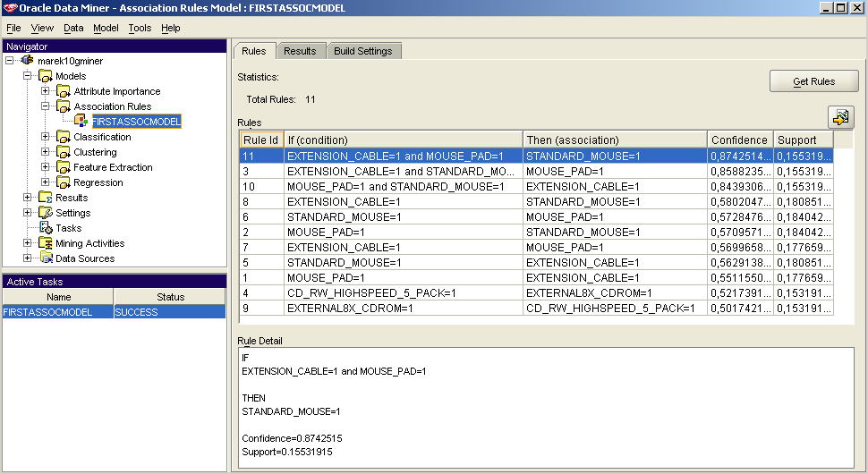Click the Mining Activities folder icon
Image resolution: width=868 pixels, height=474 pixels.
45,242
